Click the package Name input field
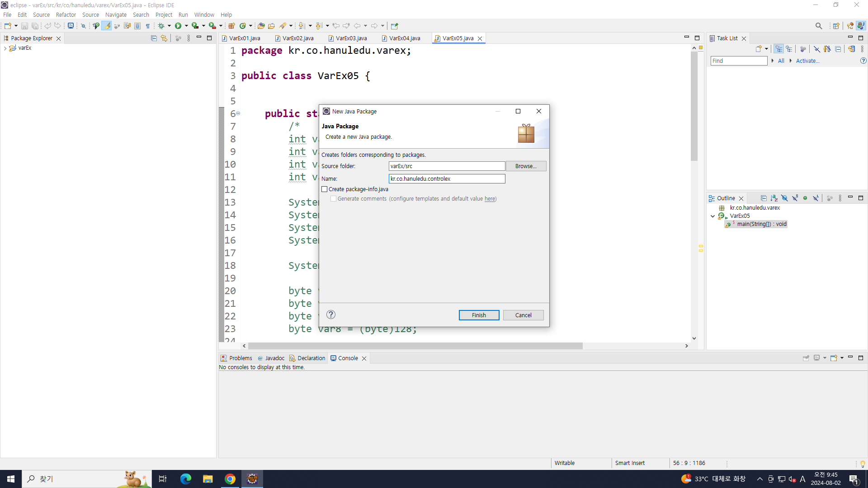This screenshot has width=868, height=488. [x=447, y=179]
